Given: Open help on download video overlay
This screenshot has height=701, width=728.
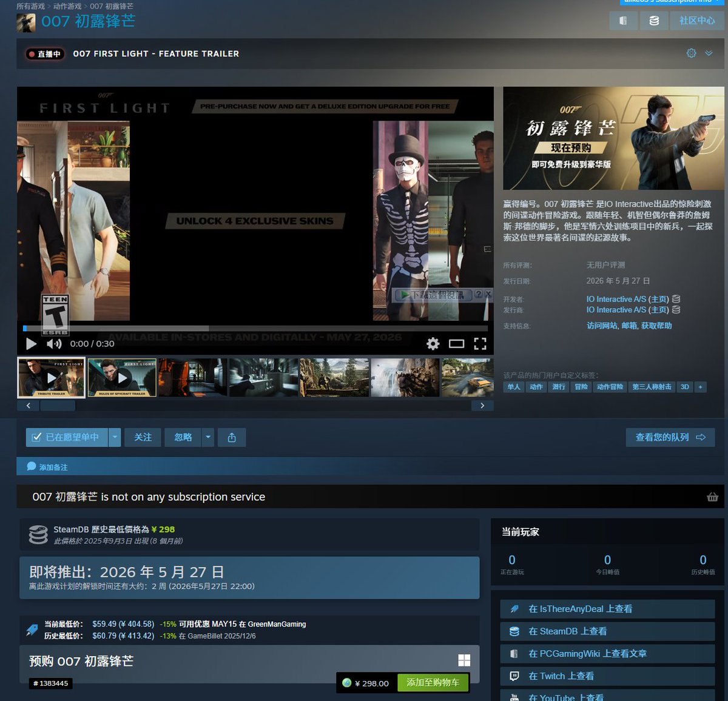Looking at the screenshot, I should [x=479, y=294].
